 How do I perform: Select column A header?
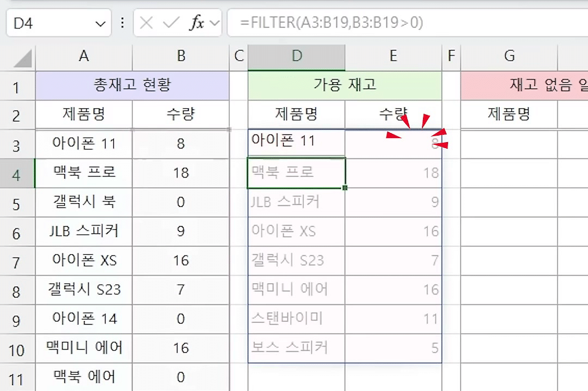coord(84,56)
